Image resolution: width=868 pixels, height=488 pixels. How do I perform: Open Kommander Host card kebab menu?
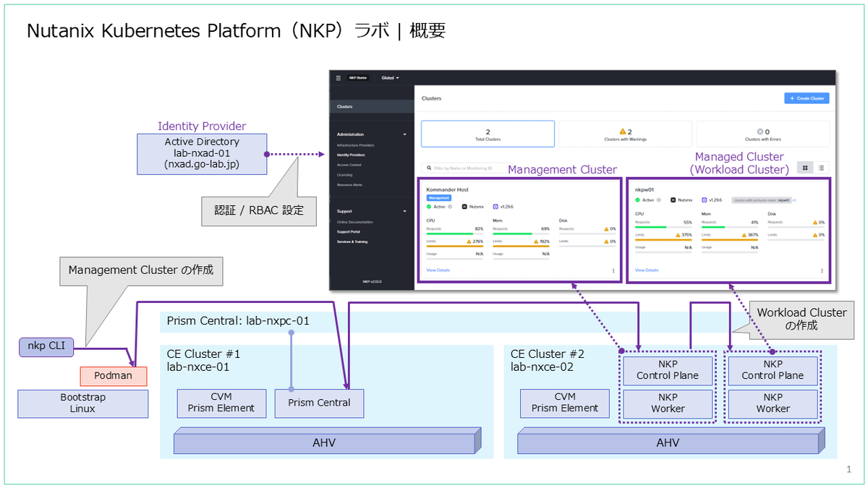click(613, 270)
